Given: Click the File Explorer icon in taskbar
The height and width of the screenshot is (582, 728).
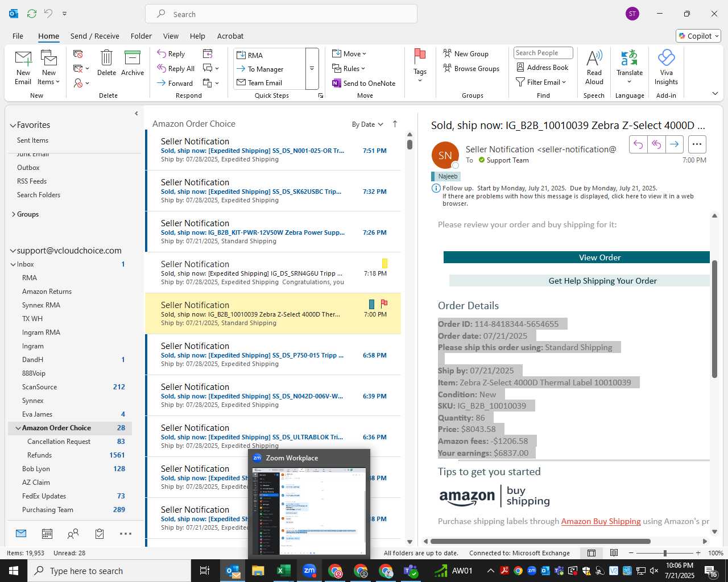Looking at the screenshot, I should (x=258, y=571).
